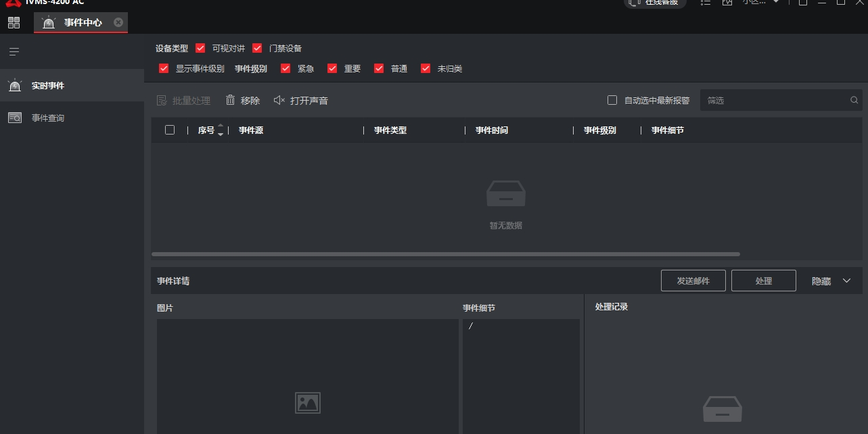This screenshot has height=434, width=868.
Task: Click the magnifier icon in 筛选 box
Action: [854, 100]
